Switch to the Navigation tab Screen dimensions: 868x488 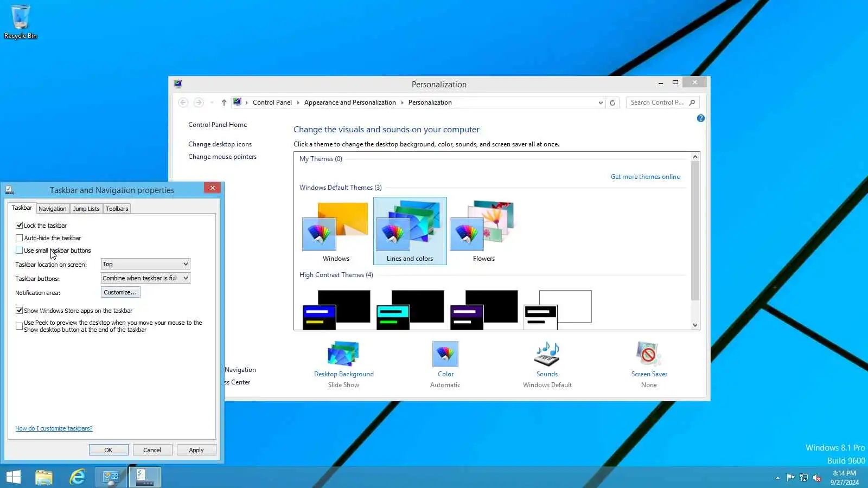point(53,209)
